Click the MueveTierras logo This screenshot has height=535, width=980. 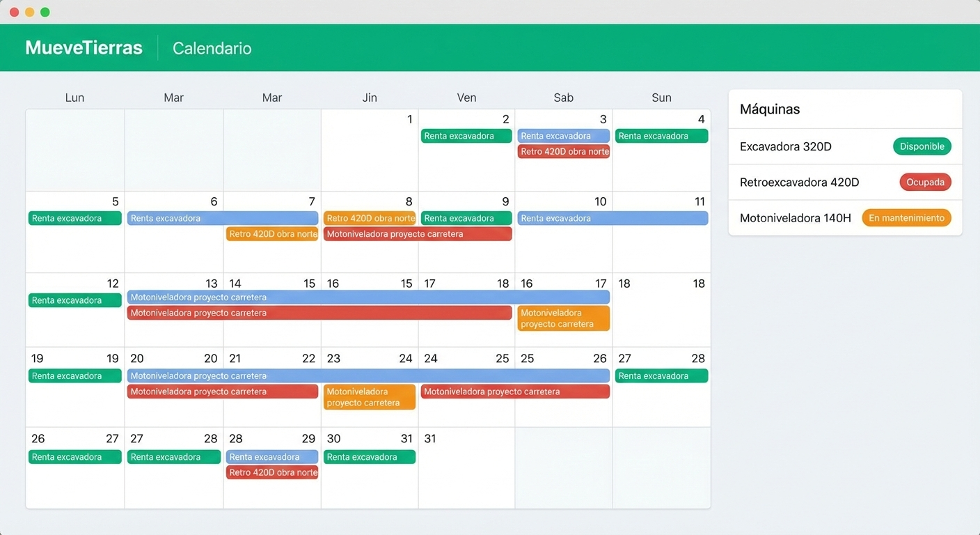point(84,47)
